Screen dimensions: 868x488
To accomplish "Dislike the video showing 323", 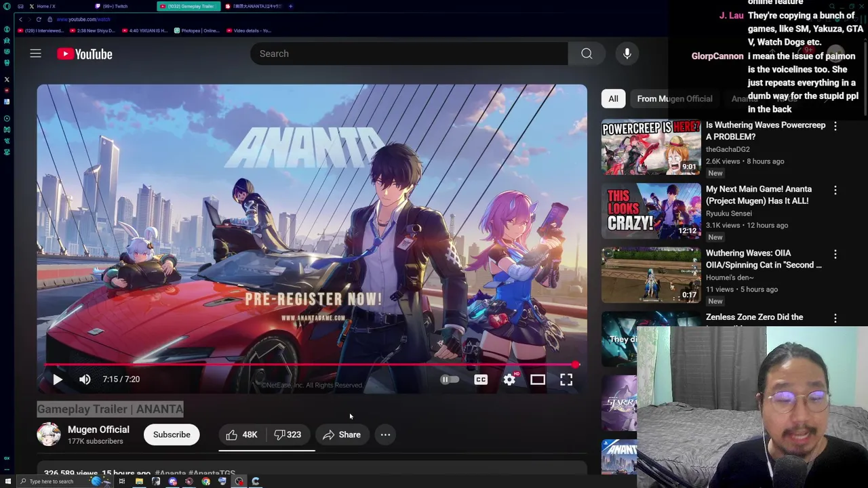I will tap(288, 434).
